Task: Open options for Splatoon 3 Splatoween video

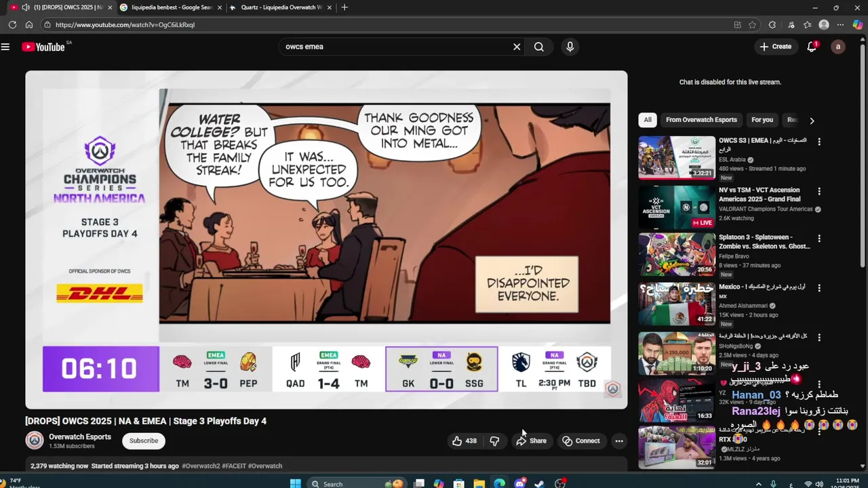Action: coord(819,239)
